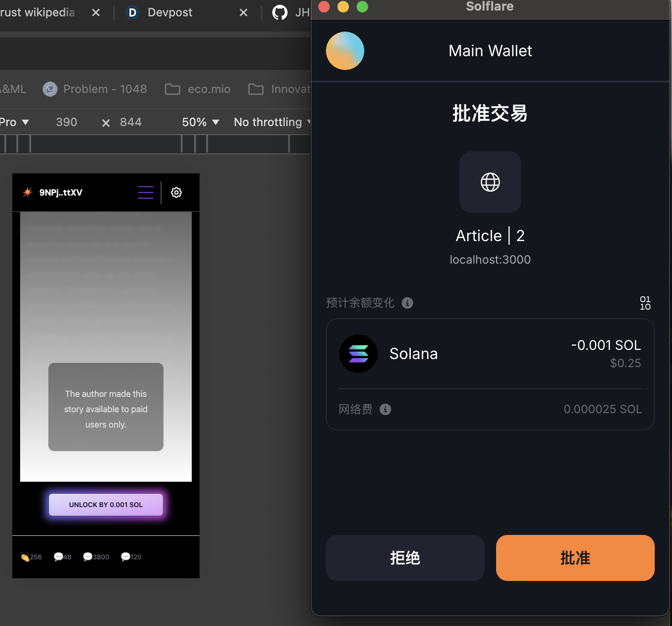
Task: Switch to the Devpost browser tab
Action: 170,12
